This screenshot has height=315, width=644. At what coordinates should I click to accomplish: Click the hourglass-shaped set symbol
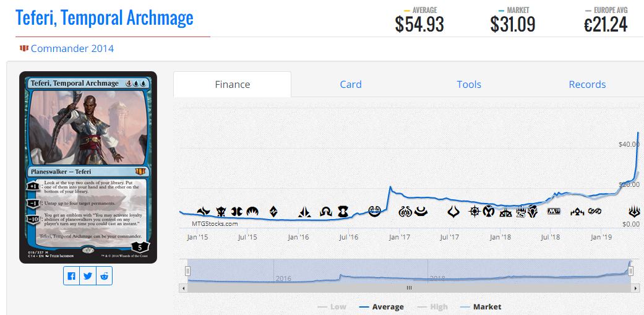click(x=343, y=212)
